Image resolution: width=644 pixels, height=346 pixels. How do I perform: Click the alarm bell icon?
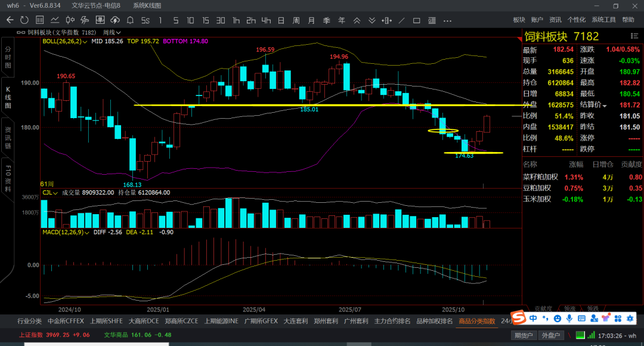point(130,20)
